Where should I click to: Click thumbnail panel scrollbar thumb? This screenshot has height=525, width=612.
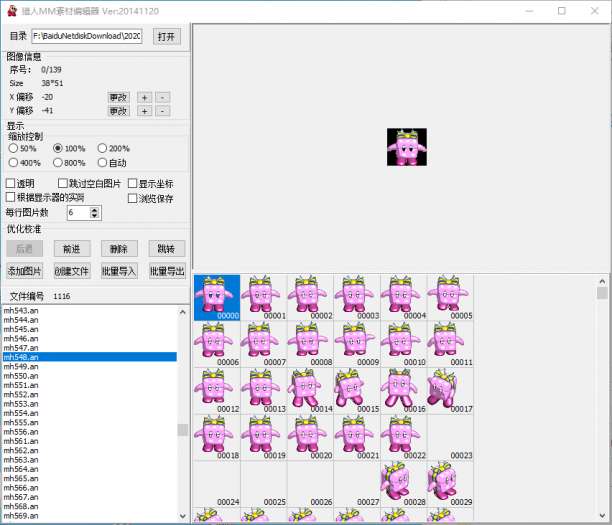point(602,293)
